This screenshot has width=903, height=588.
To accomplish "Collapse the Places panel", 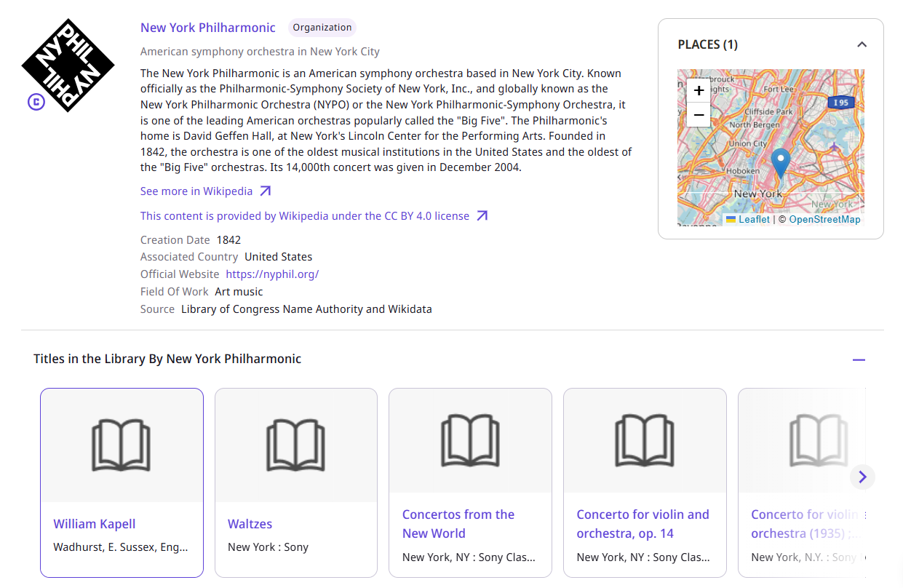I will tap(862, 44).
